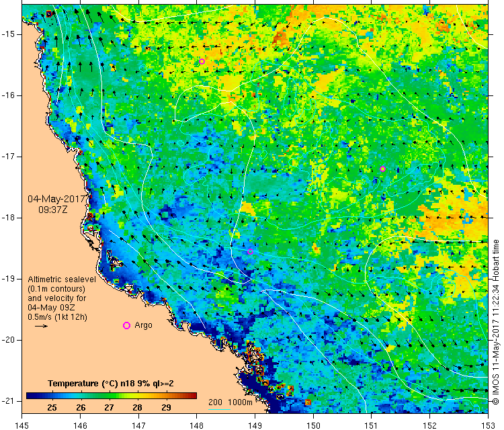Click the '200 1000m' bathymetry legend text
The width and height of the screenshot is (504, 430).
[x=230, y=402]
